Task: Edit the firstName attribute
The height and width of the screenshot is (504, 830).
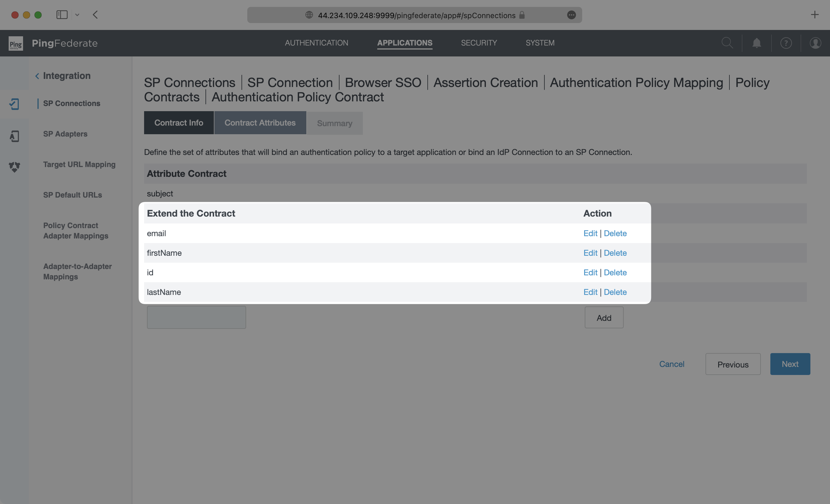Action: (590, 253)
